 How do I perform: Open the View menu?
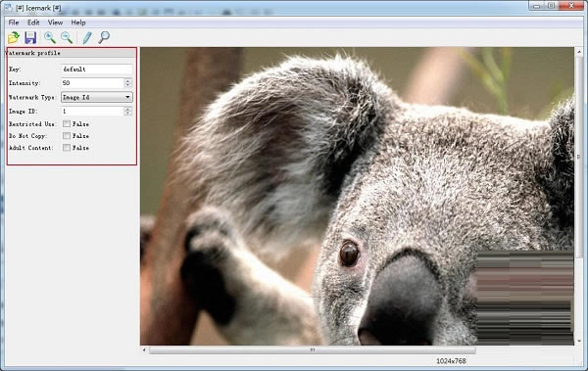tap(55, 23)
